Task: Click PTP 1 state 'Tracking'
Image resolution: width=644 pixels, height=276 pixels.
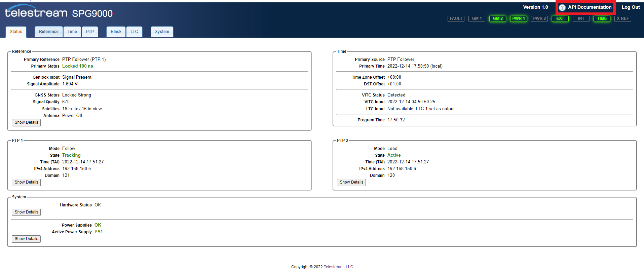Action: (x=71, y=155)
